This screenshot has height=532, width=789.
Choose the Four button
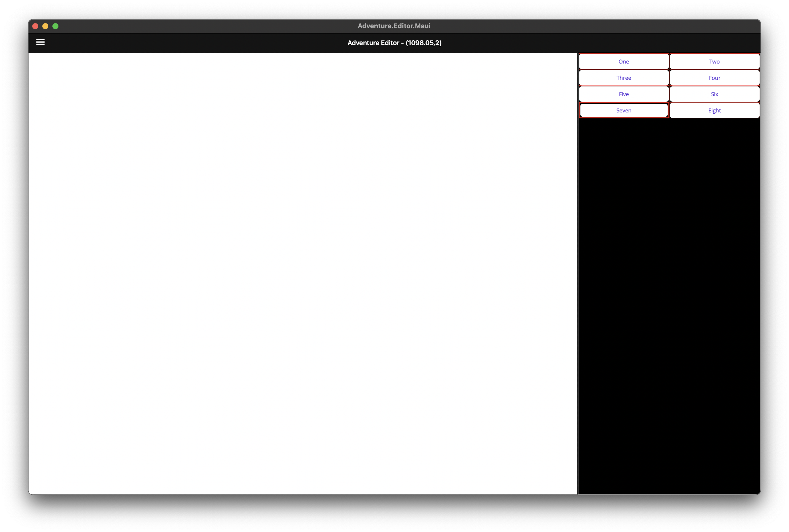[x=714, y=78]
